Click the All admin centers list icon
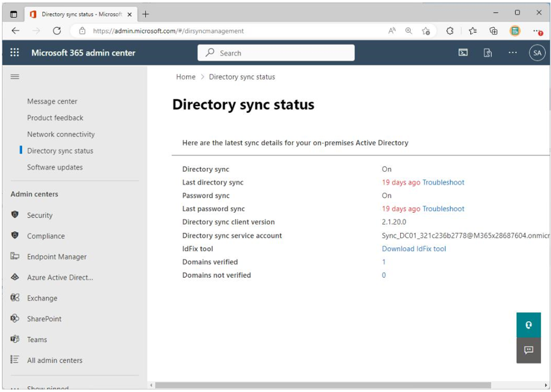This screenshot has width=551, height=392. 15,359
